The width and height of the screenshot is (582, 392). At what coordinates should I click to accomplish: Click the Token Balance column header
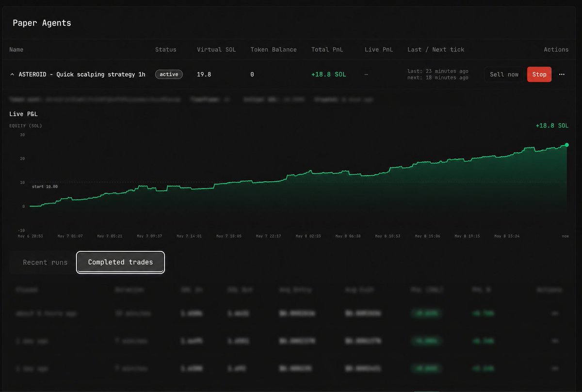[274, 49]
